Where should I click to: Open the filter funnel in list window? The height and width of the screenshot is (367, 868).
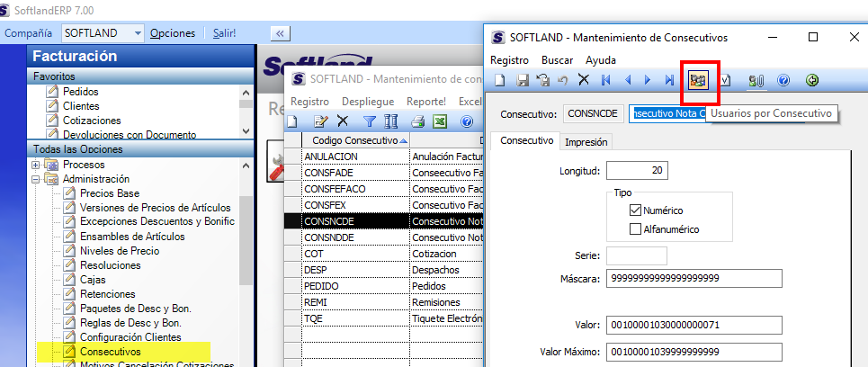point(369,121)
